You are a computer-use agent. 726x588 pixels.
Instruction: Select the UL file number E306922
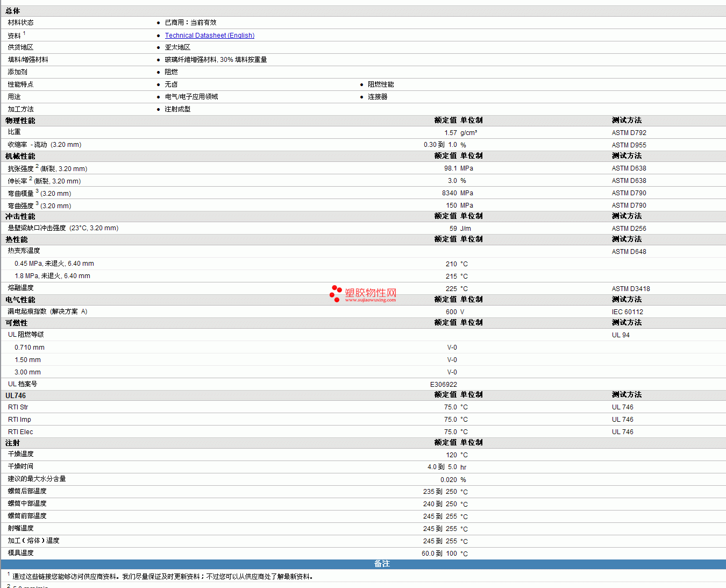coord(443,385)
